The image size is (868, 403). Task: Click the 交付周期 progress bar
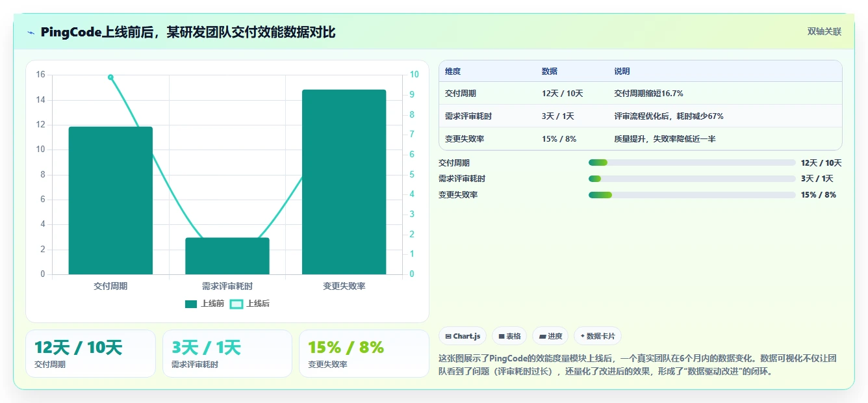pos(692,162)
